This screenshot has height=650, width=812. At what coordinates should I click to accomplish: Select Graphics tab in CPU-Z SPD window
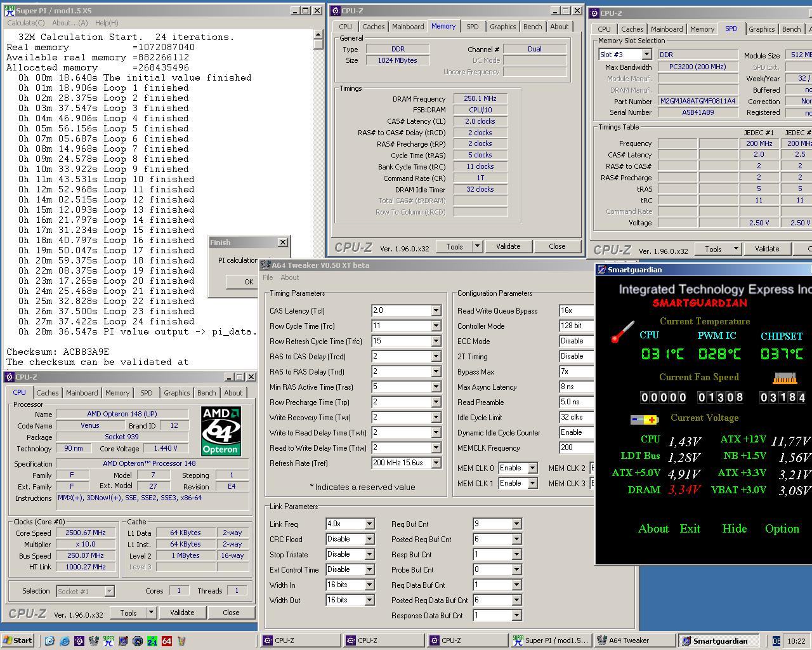(761, 29)
